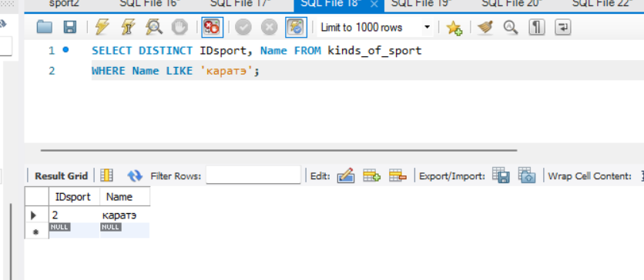This screenshot has width=644, height=280.
Task: Sort by the IDsport column header
Action: coord(75,196)
